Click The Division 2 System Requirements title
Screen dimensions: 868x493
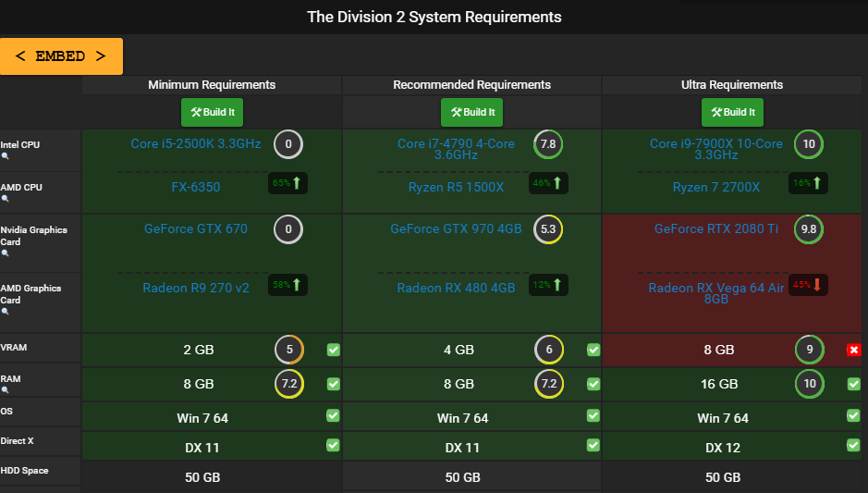[434, 18]
